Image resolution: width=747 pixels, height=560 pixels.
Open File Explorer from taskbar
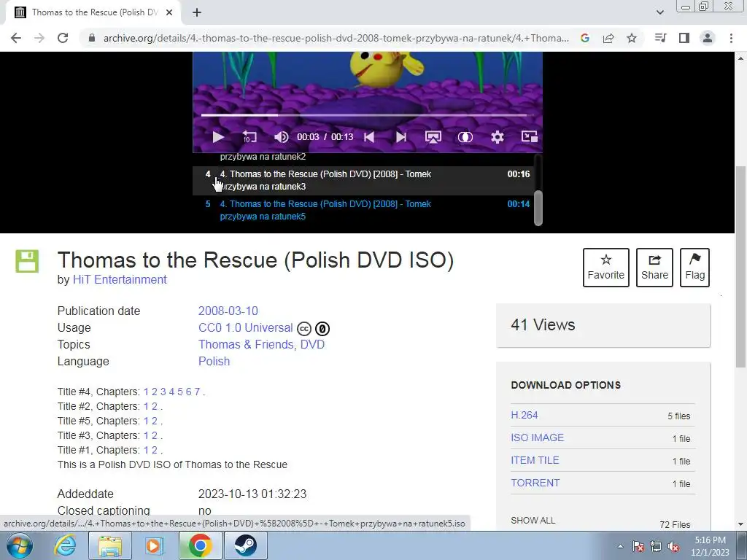110,545
